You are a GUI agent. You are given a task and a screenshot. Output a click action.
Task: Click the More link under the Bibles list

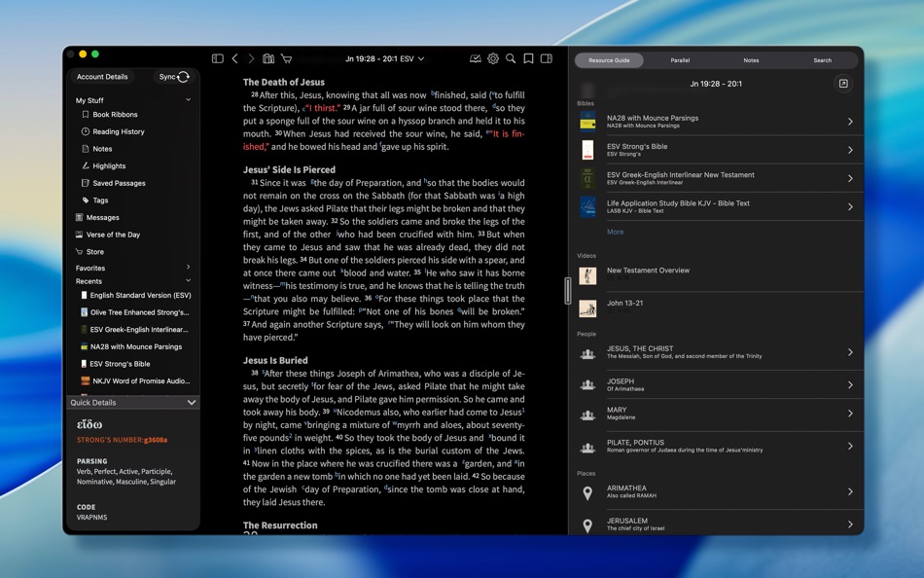[616, 231]
